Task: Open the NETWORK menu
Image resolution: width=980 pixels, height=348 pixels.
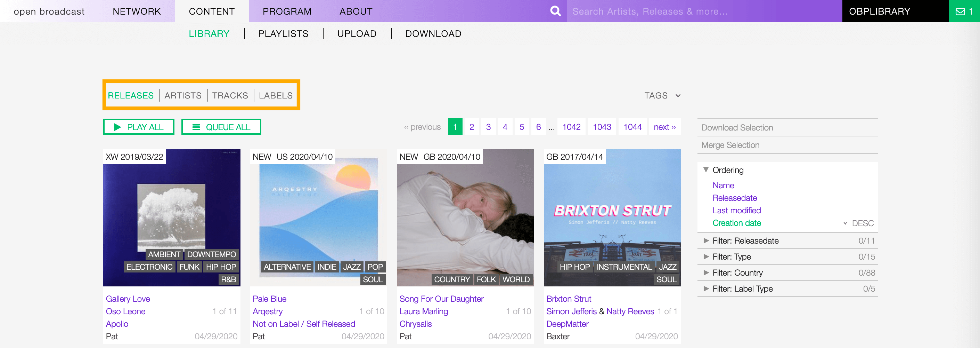Action: click(x=137, y=11)
